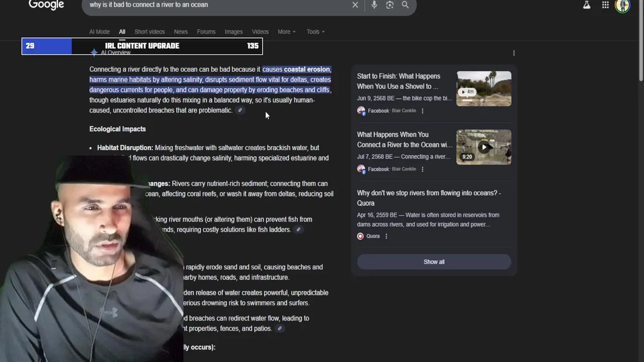Open AI Overview three-dot options menu

point(514,53)
